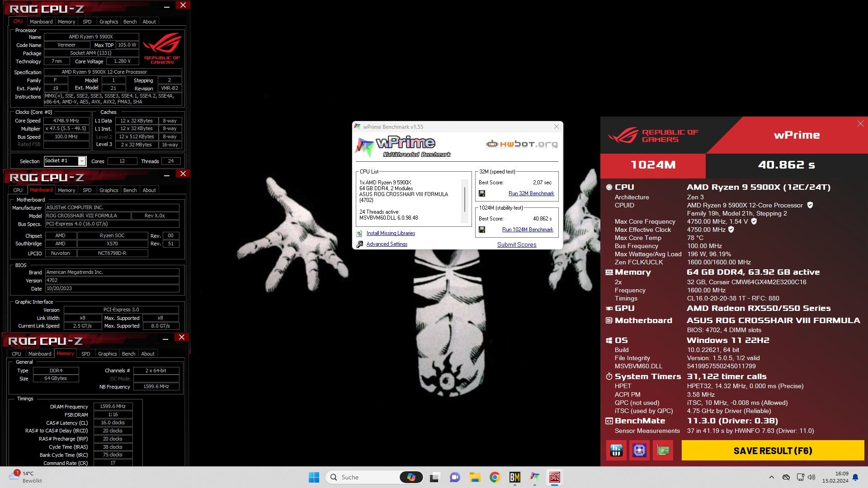The width and height of the screenshot is (868, 488).
Task: Click the CAS# Latency value 16.0 clocks
Action: pyautogui.click(x=113, y=422)
